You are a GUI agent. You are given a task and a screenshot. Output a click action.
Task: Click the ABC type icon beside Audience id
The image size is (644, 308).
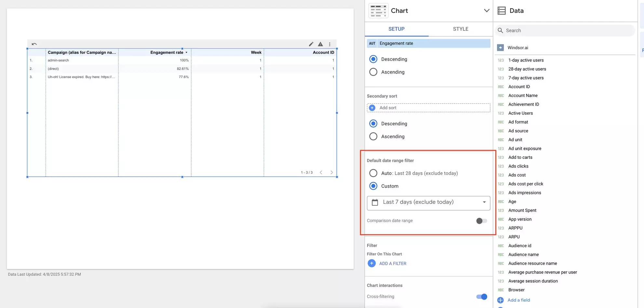pyautogui.click(x=501, y=246)
